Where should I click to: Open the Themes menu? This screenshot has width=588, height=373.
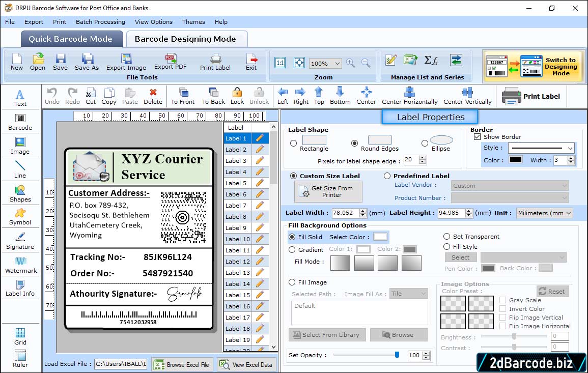[x=193, y=22]
